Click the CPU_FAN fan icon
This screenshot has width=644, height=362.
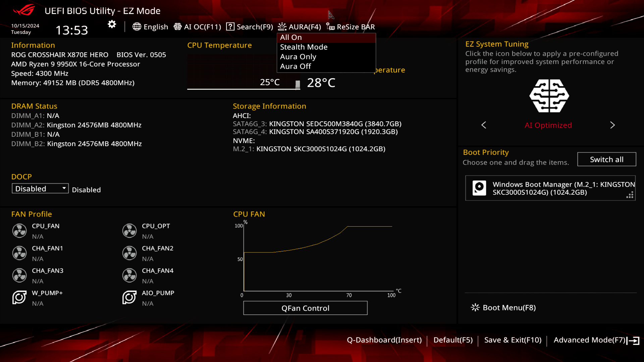point(19,231)
